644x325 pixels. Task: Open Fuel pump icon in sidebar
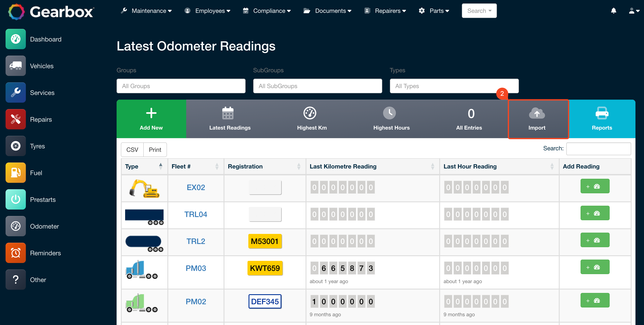click(x=16, y=173)
